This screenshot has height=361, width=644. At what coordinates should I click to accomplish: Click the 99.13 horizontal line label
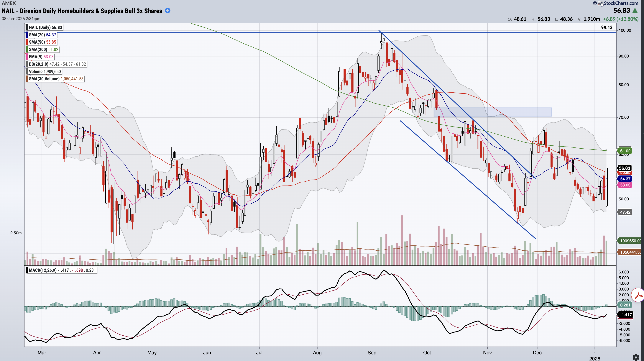coord(607,27)
